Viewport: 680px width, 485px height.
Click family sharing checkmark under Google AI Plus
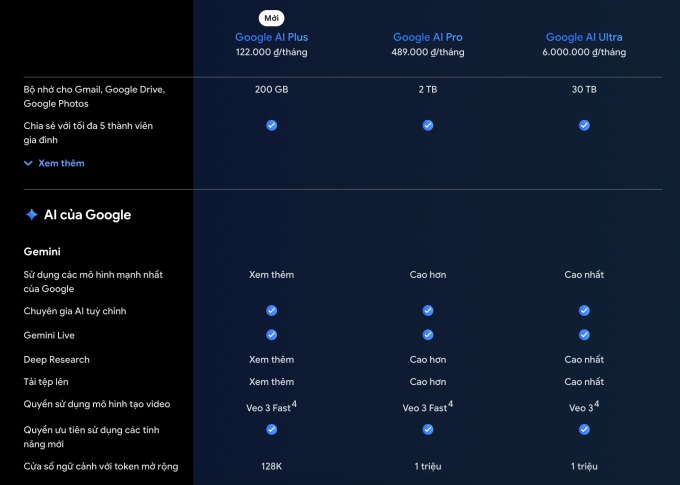271,126
